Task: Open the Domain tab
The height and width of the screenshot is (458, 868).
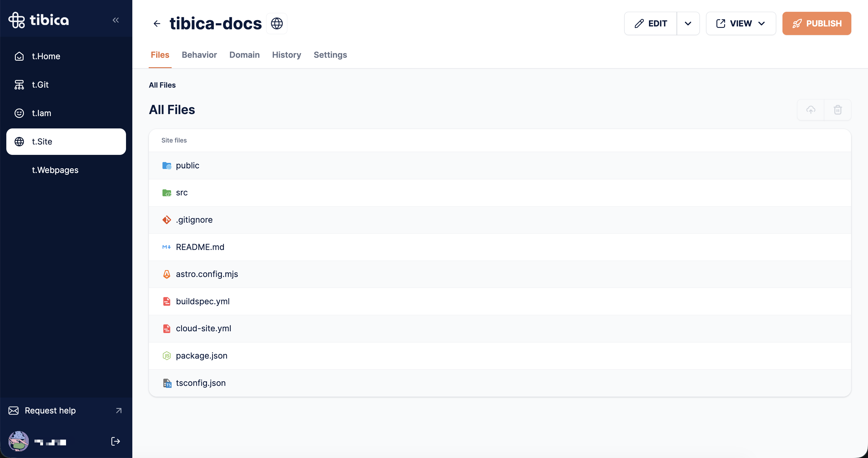Action: click(244, 55)
